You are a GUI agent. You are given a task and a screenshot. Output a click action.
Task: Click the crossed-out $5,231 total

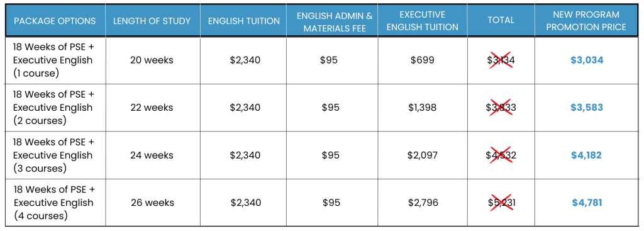click(x=501, y=203)
